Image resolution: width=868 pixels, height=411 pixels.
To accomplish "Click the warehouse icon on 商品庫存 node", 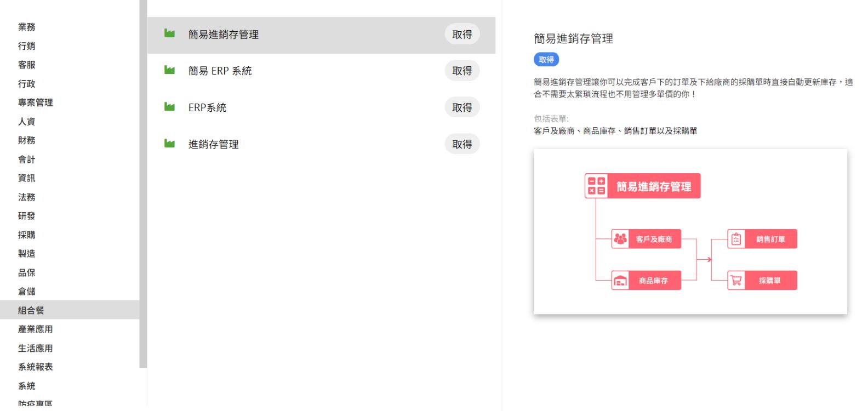I will point(620,281).
